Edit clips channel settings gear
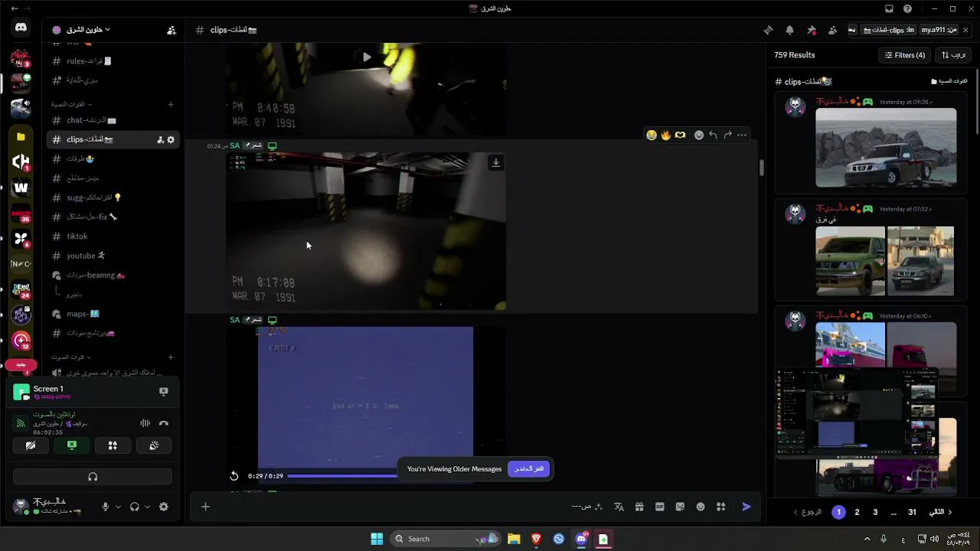980x551 pixels. coord(171,140)
